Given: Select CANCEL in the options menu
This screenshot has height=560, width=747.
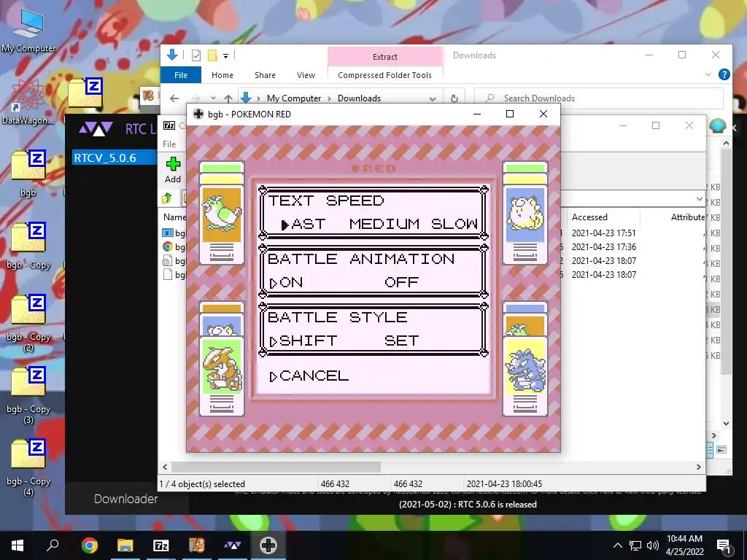Looking at the screenshot, I should tap(309, 376).
